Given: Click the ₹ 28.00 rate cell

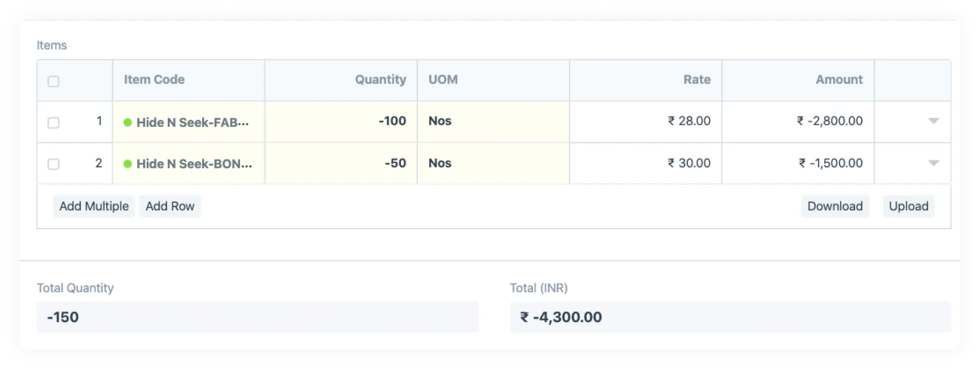Looking at the screenshot, I should [x=645, y=121].
